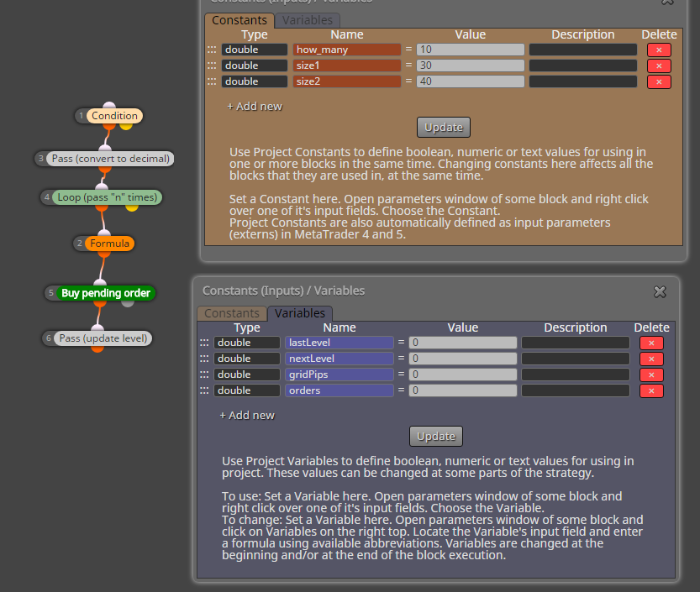The width and height of the screenshot is (700, 592).
Task: Open type dropdown for lastLevel variable
Action: 247,343
